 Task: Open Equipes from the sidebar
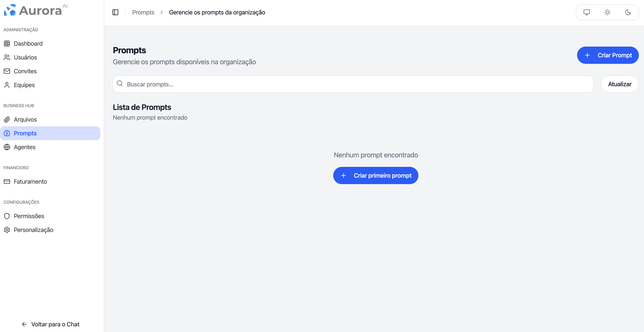pos(24,85)
